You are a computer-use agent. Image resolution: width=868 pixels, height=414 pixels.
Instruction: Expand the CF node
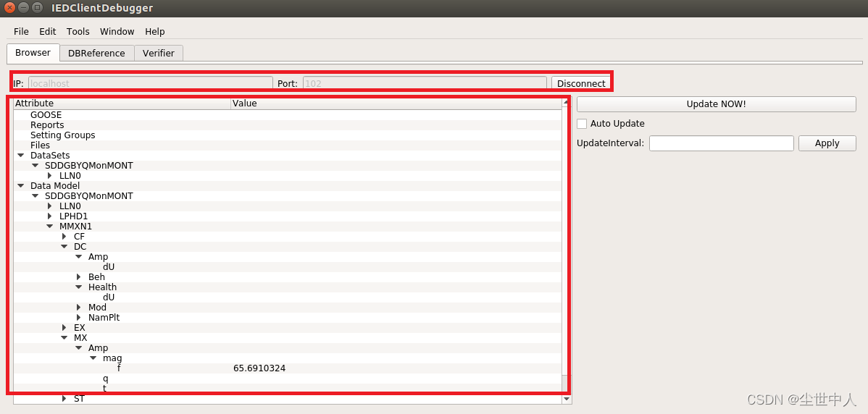64,237
